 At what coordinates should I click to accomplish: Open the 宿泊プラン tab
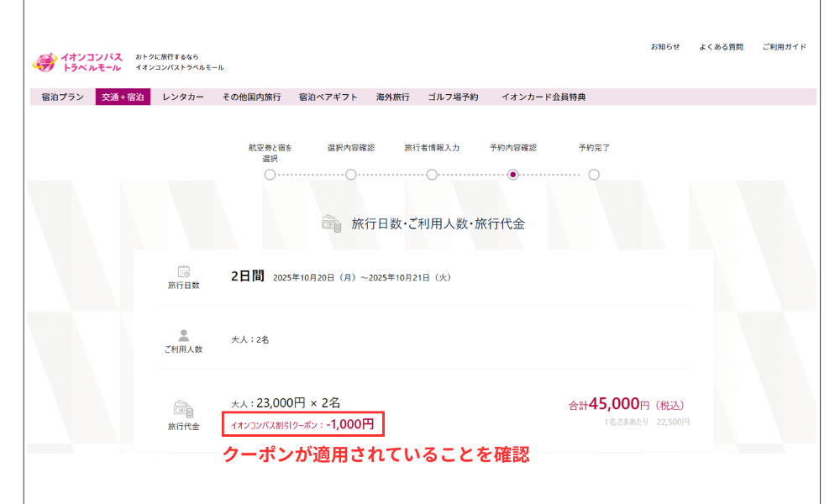coord(63,97)
